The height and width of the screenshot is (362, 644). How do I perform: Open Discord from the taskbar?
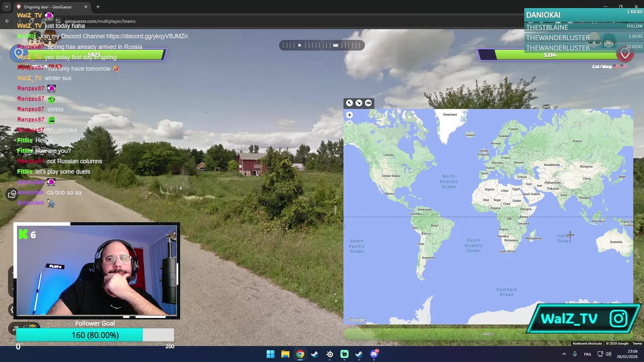click(x=374, y=354)
